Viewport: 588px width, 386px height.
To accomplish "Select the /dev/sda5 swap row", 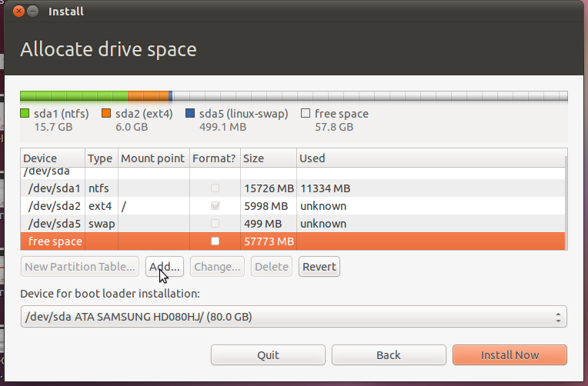I will [x=292, y=223].
